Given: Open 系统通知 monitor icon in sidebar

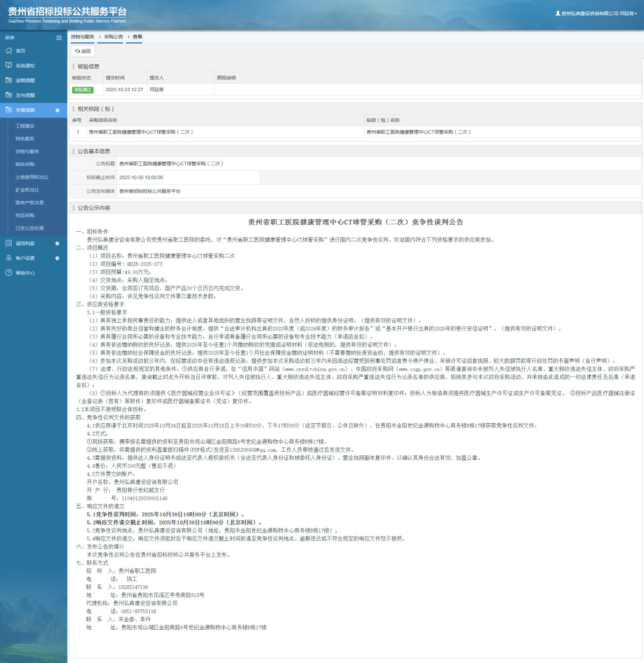Looking at the screenshot, I should pyautogui.click(x=9, y=65).
